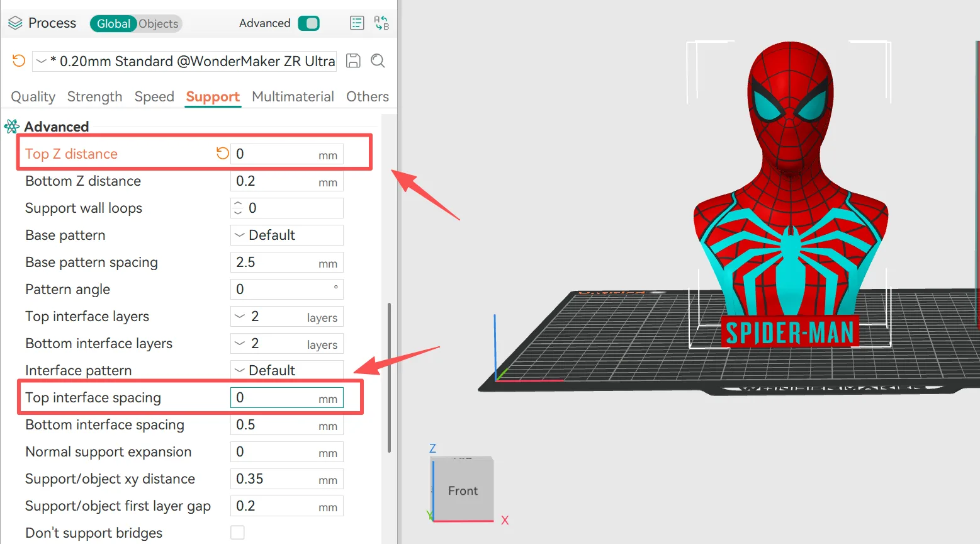980x544 pixels.
Task: Reset the modified preset with the undo arrow
Action: (x=19, y=61)
